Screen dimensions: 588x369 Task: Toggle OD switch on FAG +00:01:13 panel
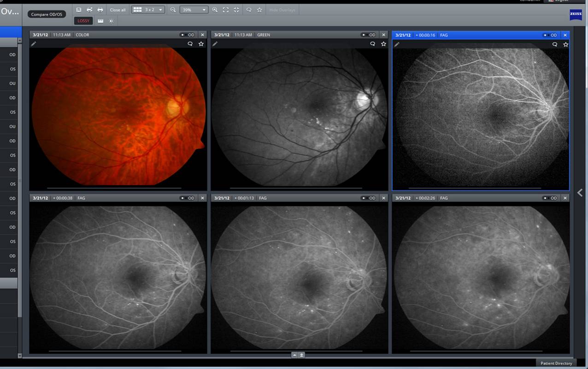tap(369, 198)
